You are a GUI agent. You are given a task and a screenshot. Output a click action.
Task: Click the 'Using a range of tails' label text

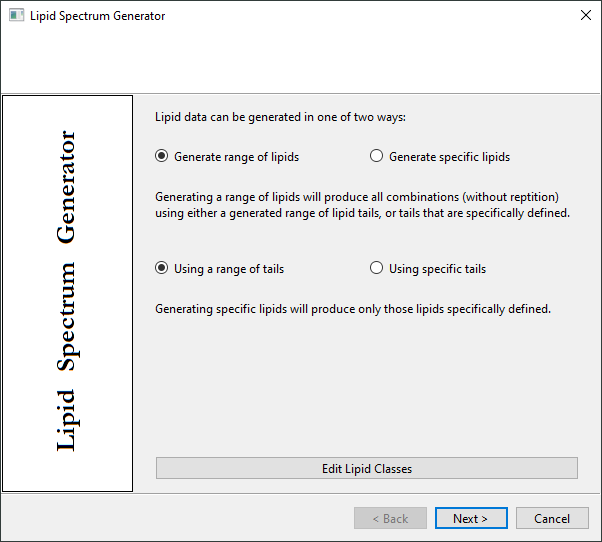click(x=229, y=269)
